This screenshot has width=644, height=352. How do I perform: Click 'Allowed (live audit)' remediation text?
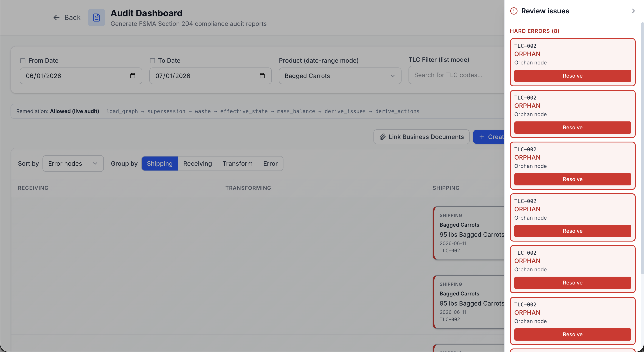pos(74,111)
